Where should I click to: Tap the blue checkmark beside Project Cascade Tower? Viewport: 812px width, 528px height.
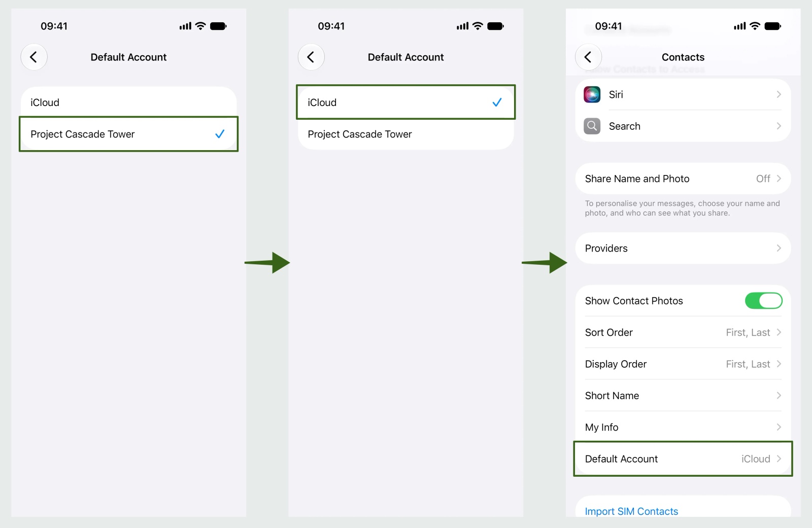pos(220,134)
